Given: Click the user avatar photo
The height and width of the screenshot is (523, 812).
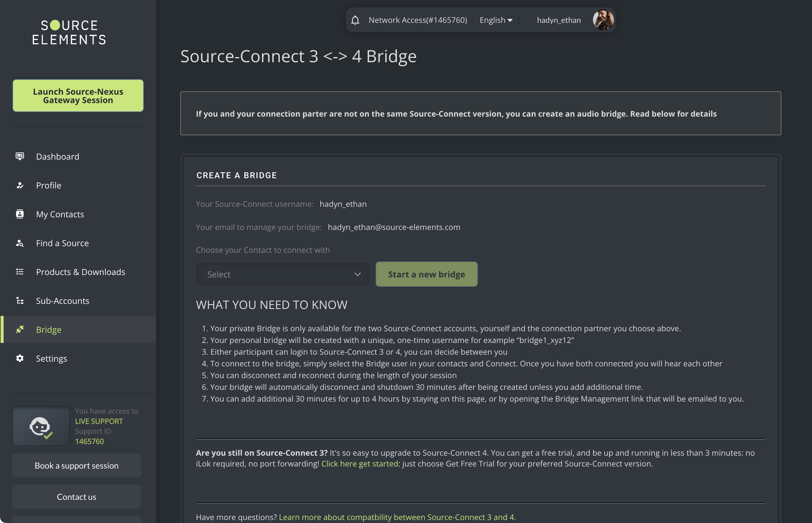Looking at the screenshot, I should [603, 20].
